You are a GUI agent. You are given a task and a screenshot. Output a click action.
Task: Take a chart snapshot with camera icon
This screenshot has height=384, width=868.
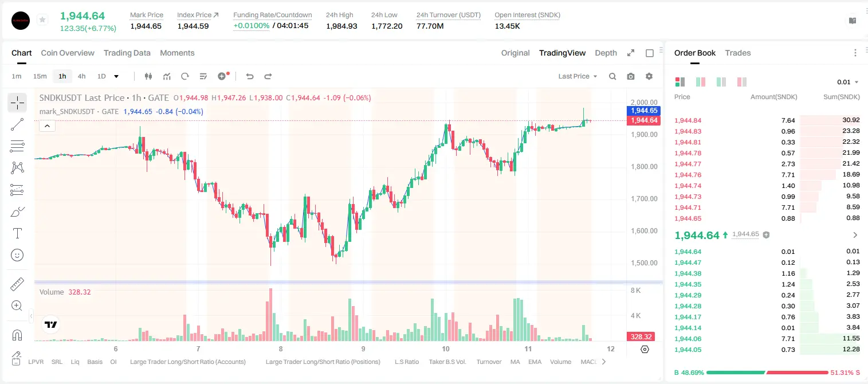click(631, 76)
